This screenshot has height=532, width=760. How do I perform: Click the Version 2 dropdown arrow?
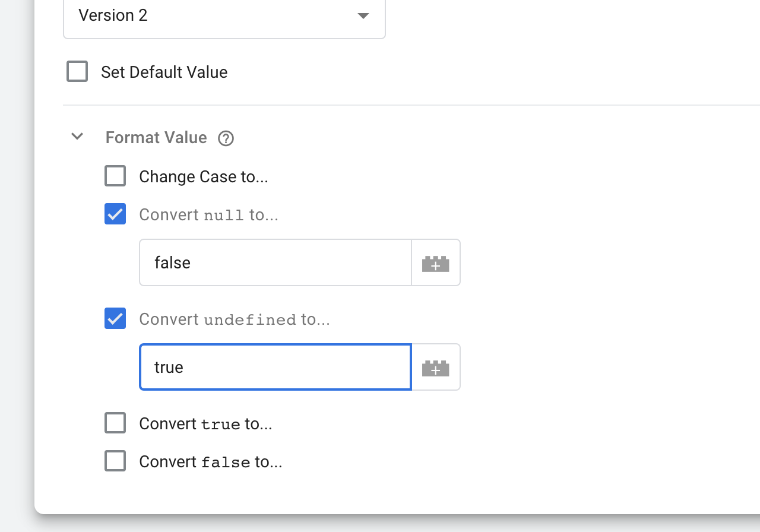point(363,16)
